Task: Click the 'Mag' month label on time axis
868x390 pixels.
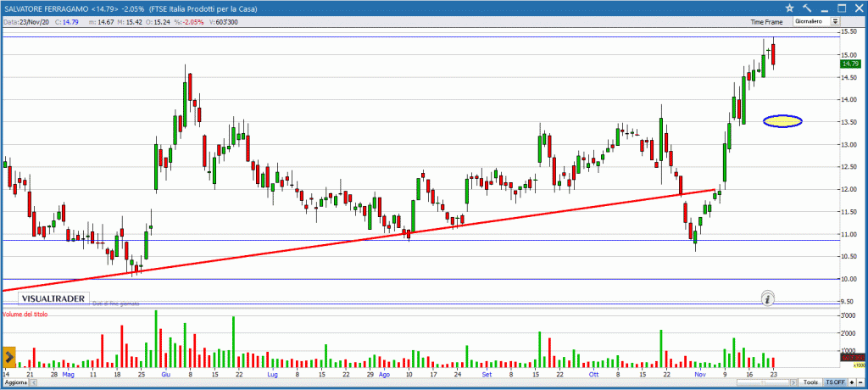Action: pos(68,375)
